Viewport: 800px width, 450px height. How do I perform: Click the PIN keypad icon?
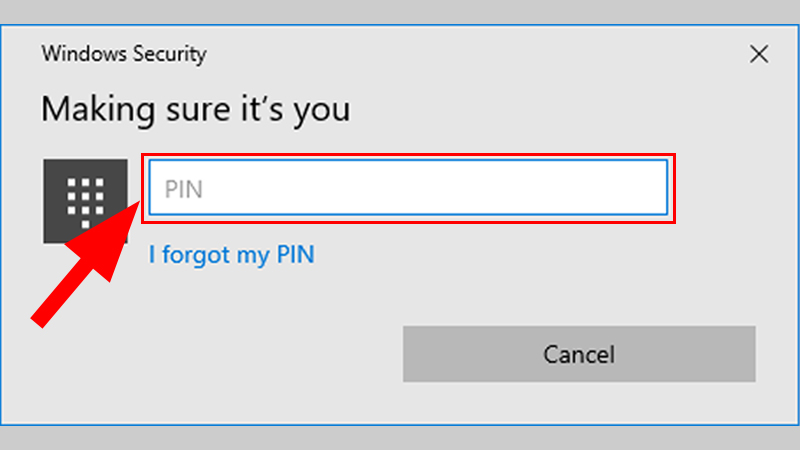(x=84, y=200)
